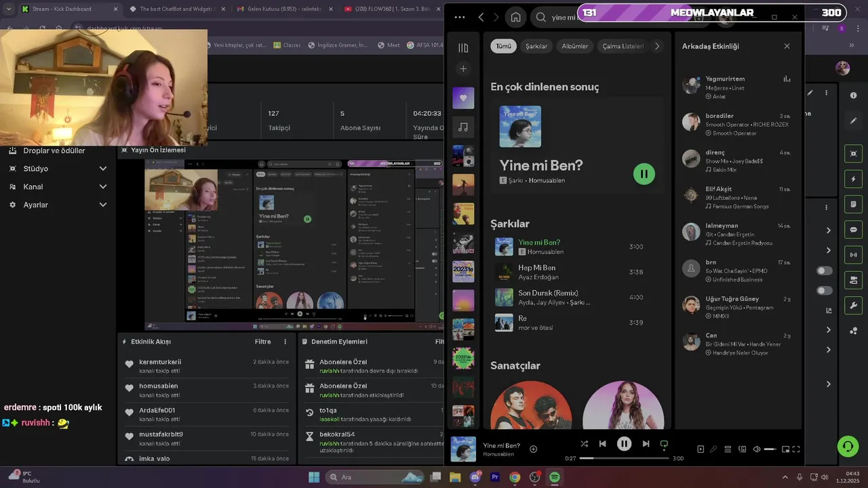
Task: Select the Albümler filter chip
Action: 574,46
